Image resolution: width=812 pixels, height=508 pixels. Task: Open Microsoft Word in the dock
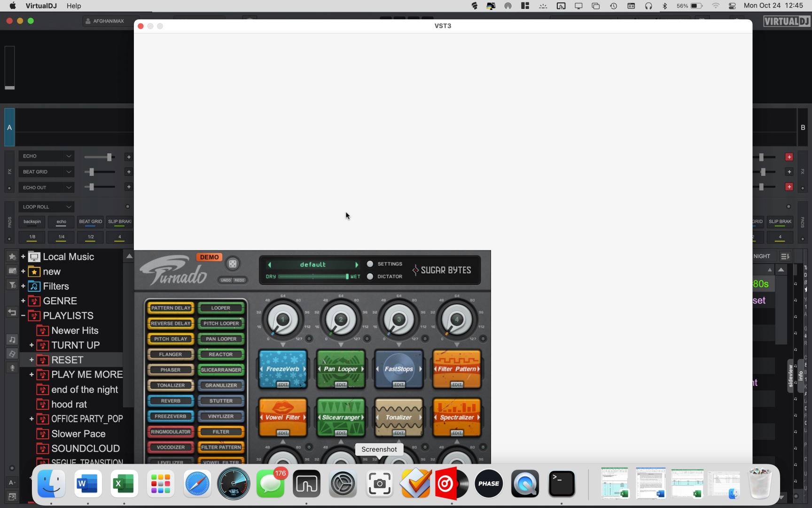point(88,484)
